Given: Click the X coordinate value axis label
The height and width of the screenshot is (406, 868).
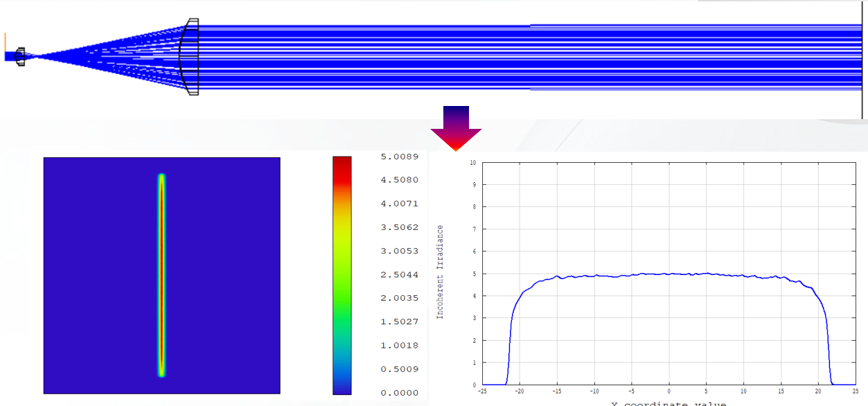Looking at the screenshot, I should click(x=668, y=403).
